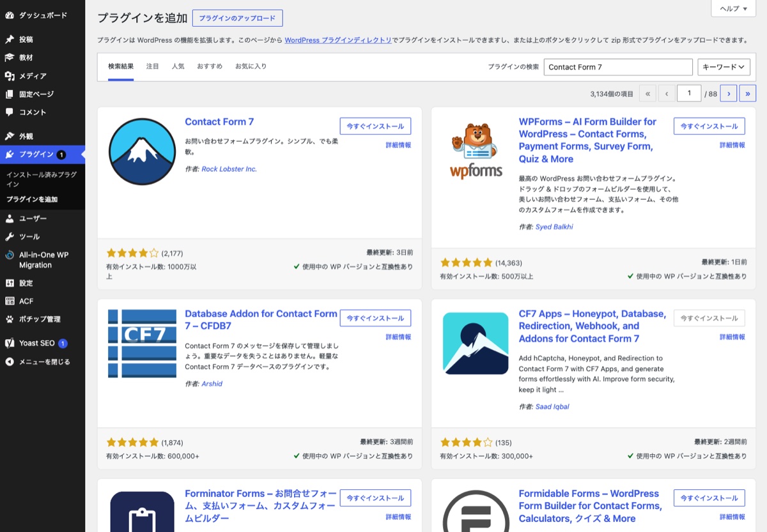This screenshot has height=532, width=767.
Task: Go to the previous results page arrow
Action: (667, 93)
